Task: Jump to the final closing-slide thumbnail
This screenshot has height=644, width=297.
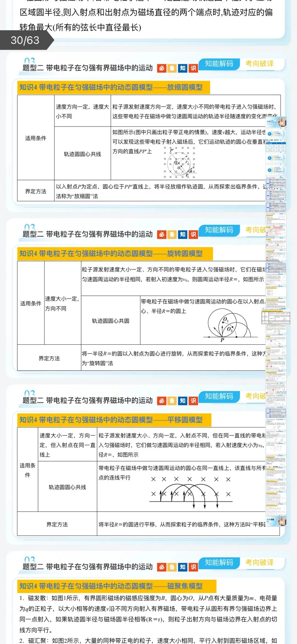Action: (276, 521)
